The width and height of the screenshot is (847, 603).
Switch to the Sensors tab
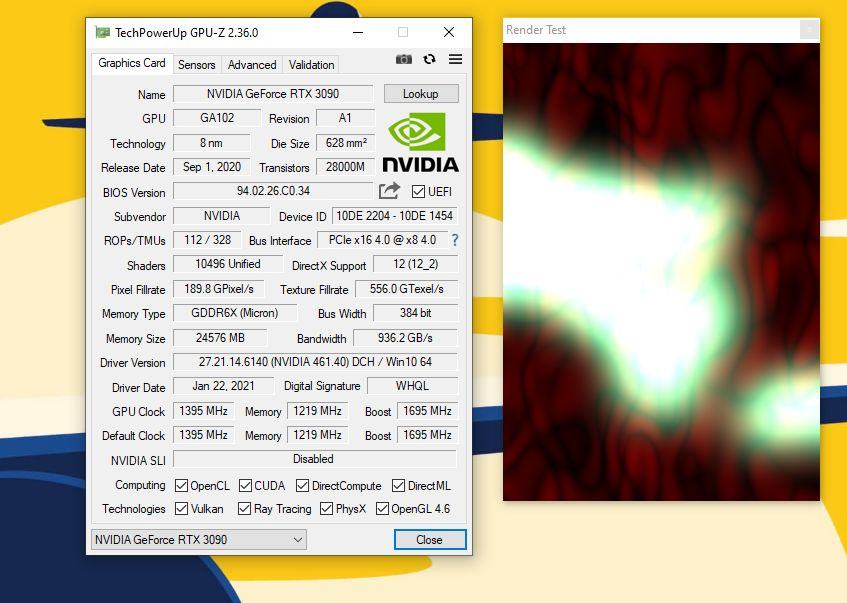coord(197,65)
